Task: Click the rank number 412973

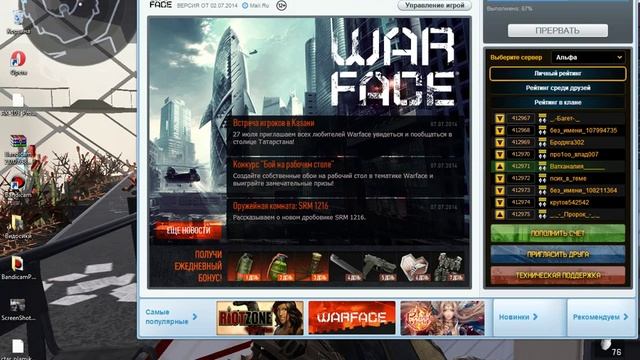Action: [521, 191]
